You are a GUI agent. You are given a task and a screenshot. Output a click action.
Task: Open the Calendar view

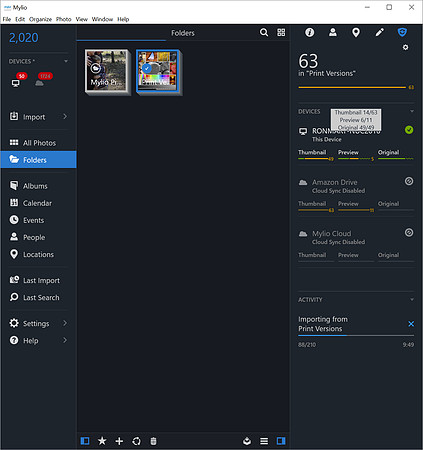click(38, 203)
